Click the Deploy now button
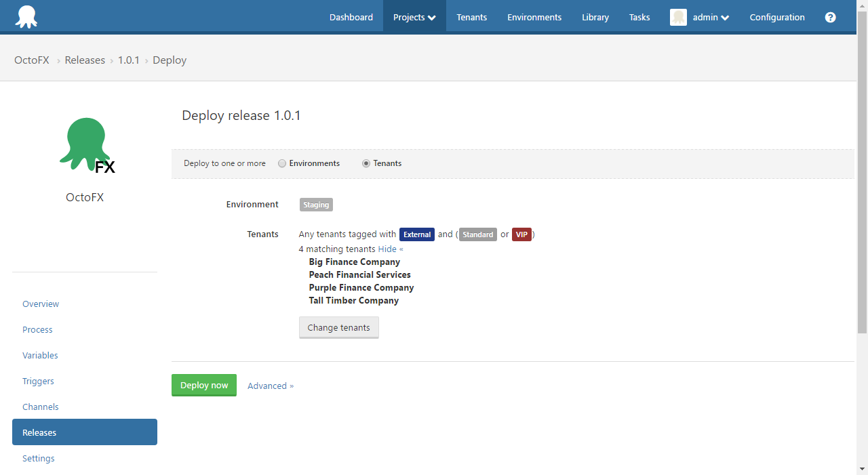The height and width of the screenshot is (475, 868). point(204,385)
